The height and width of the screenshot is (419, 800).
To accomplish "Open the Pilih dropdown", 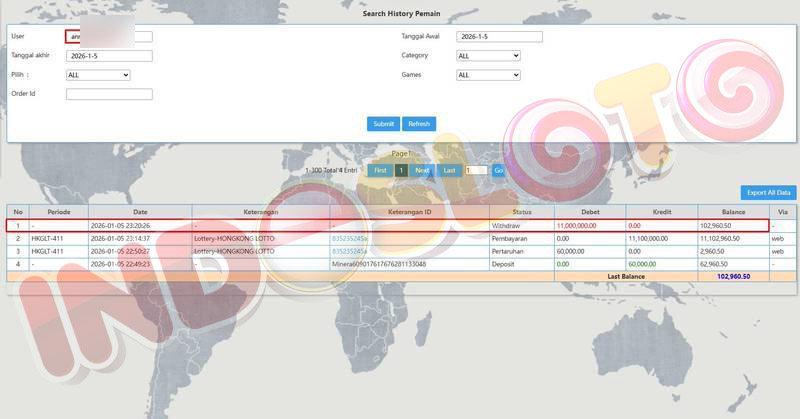I will (x=98, y=75).
